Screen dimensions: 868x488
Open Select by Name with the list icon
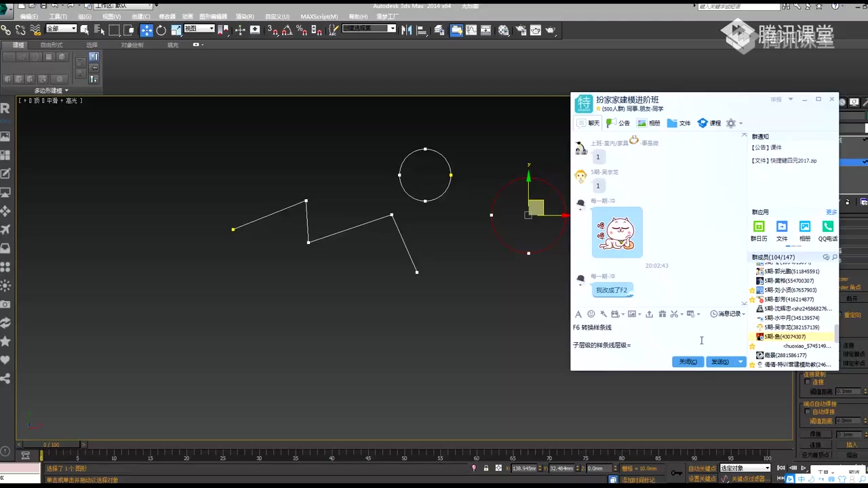pyautogui.click(x=100, y=29)
